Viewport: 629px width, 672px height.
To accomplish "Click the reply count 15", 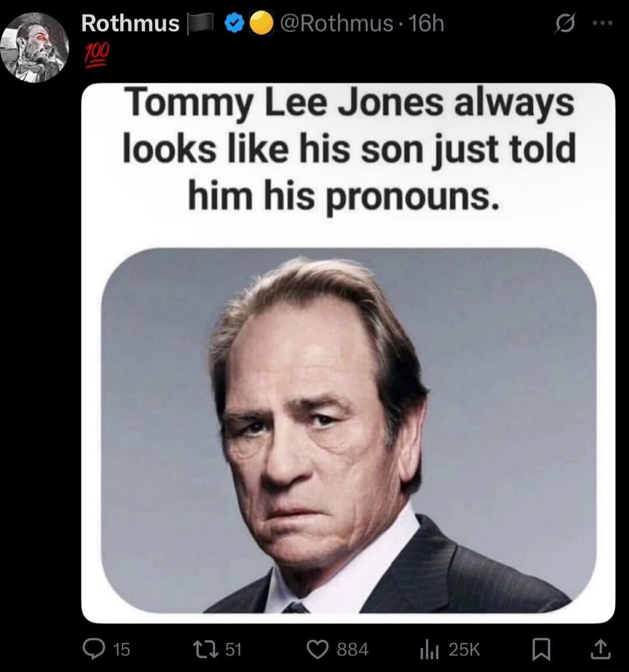I will coord(122,649).
